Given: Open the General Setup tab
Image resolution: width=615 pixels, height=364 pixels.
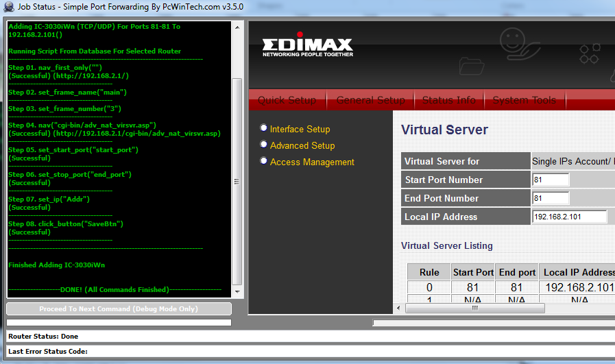Looking at the screenshot, I should tap(371, 100).
